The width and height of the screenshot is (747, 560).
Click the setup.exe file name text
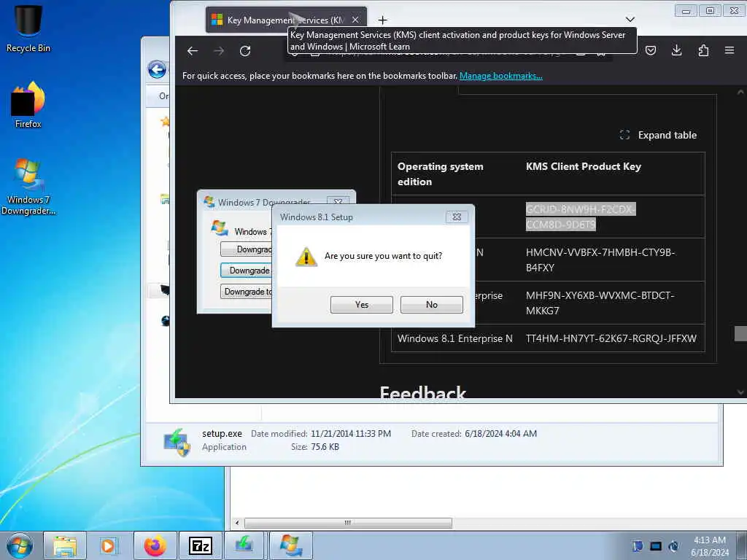coord(222,434)
